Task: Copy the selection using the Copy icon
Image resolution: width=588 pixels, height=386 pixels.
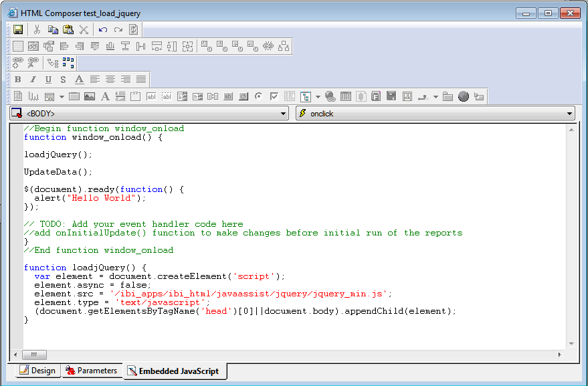Action: click(x=52, y=29)
